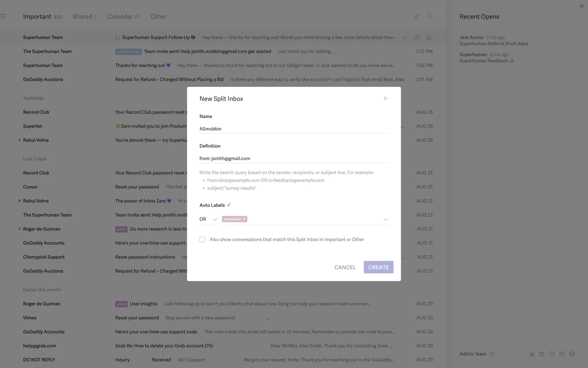Click the remind-me clock icon on first email
The image size is (588, 368).
click(x=417, y=37)
